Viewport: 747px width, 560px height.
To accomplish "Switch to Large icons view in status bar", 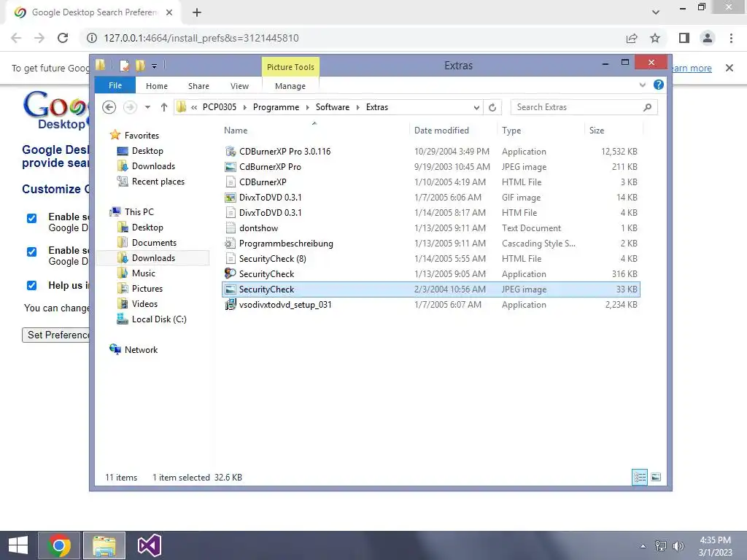I will (656, 477).
